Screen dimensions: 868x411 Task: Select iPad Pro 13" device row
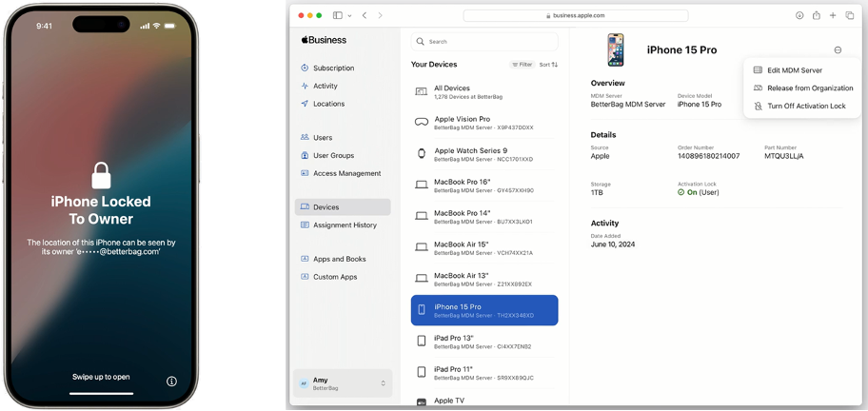click(x=484, y=342)
